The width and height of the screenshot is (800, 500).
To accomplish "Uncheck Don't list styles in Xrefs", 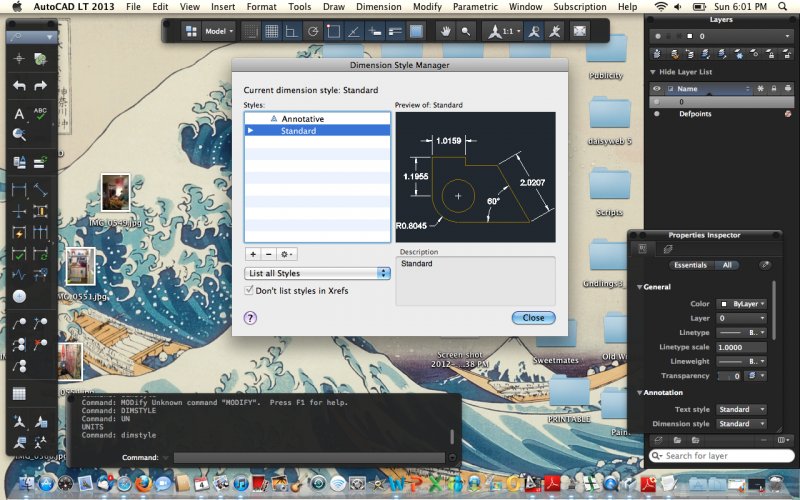I will (x=249, y=290).
